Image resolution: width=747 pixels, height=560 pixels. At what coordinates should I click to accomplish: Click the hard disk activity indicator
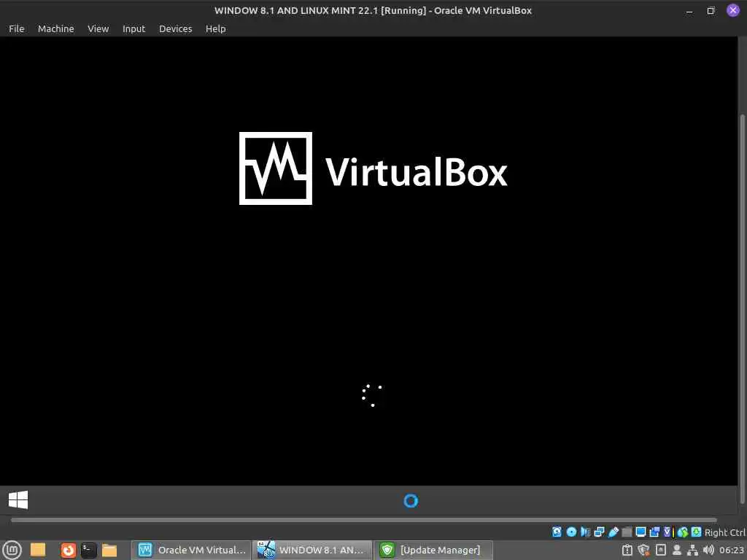pyautogui.click(x=557, y=532)
